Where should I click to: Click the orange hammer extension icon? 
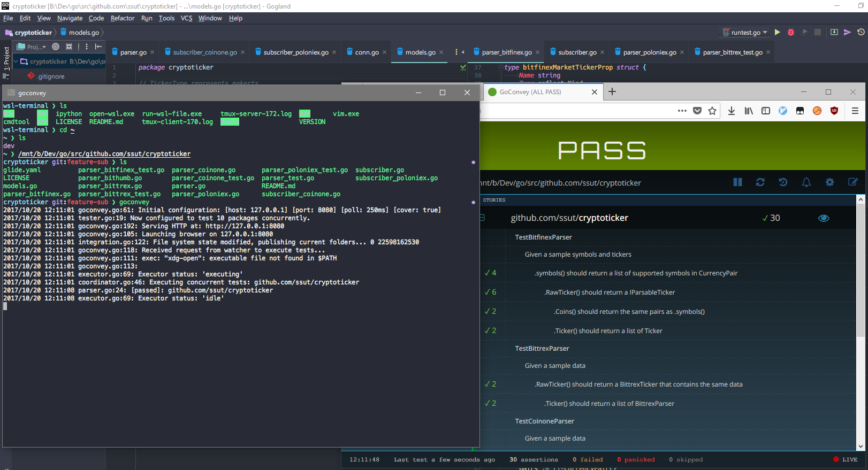[x=817, y=111]
